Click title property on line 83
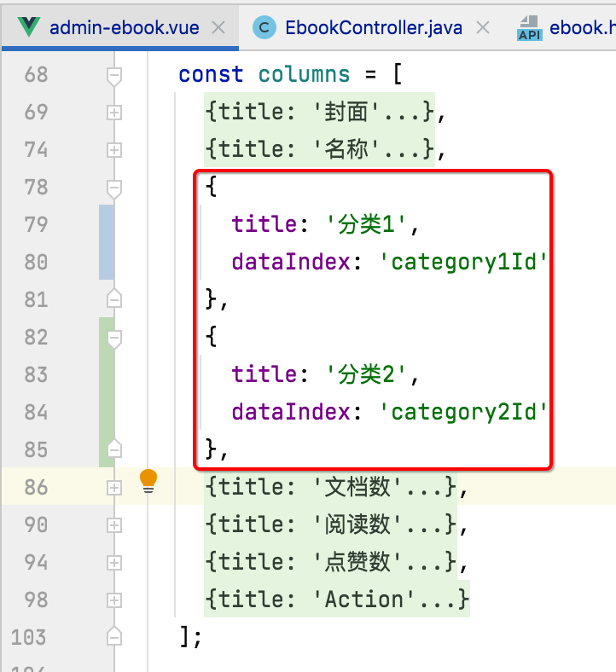Image resolution: width=616 pixels, height=672 pixels. click(x=264, y=374)
